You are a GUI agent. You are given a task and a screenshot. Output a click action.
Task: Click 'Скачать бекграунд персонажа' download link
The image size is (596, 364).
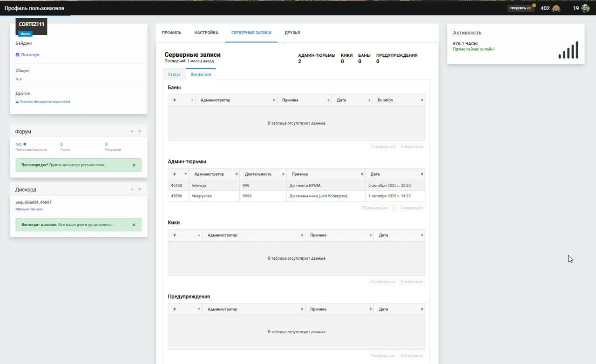pyautogui.click(x=45, y=101)
